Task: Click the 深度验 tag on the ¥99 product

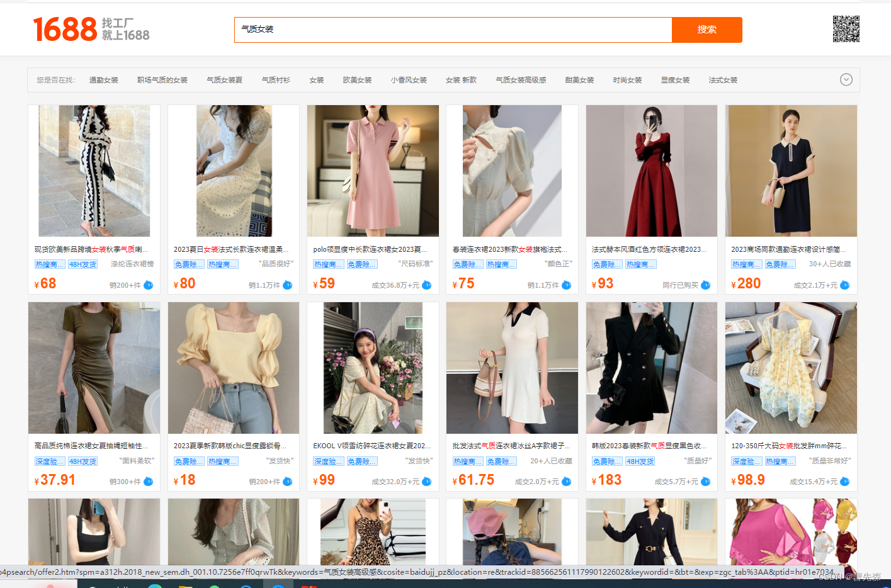Action: click(328, 461)
